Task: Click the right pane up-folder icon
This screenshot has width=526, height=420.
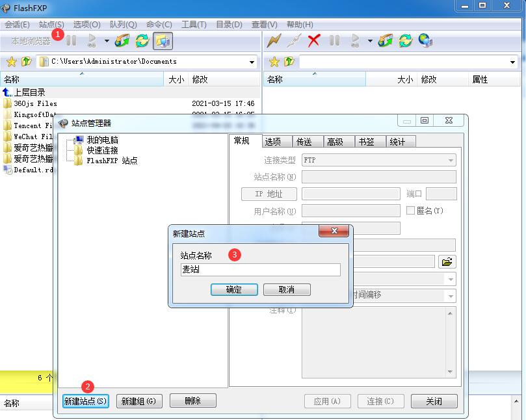Action: [x=289, y=62]
